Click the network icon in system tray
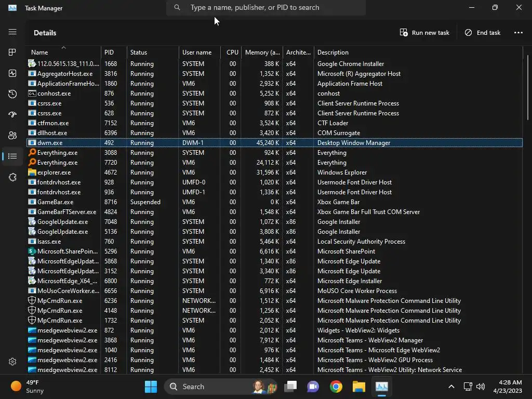Viewport: 532px width, 399px height. tap(468, 387)
